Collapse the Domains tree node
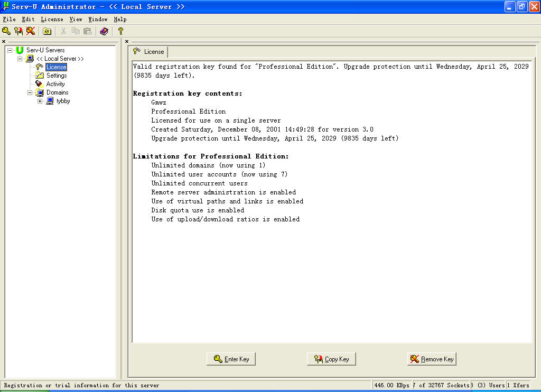Screen dimensions: 541x392 30,92
